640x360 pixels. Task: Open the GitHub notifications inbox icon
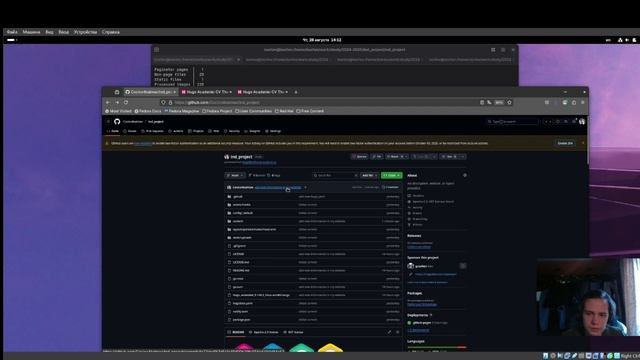click(x=573, y=122)
